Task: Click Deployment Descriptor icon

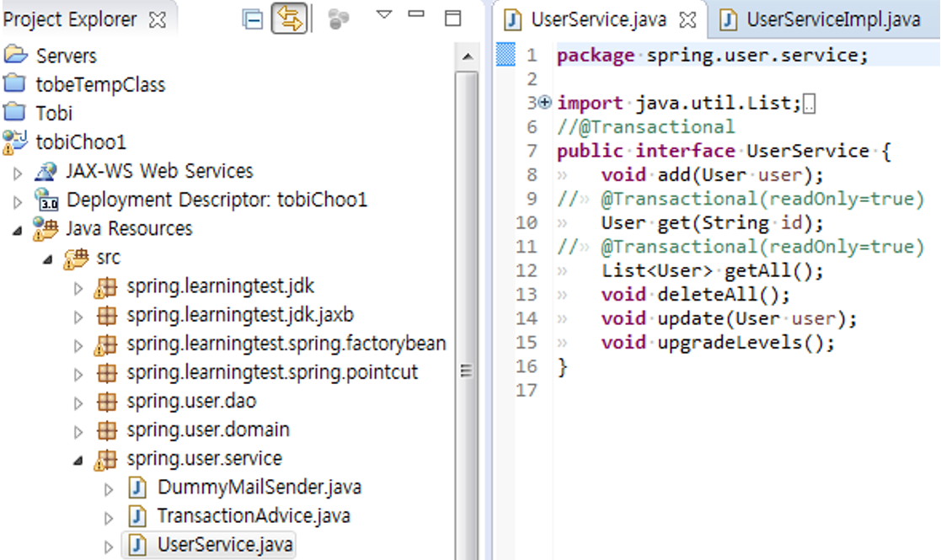Action: [45, 200]
